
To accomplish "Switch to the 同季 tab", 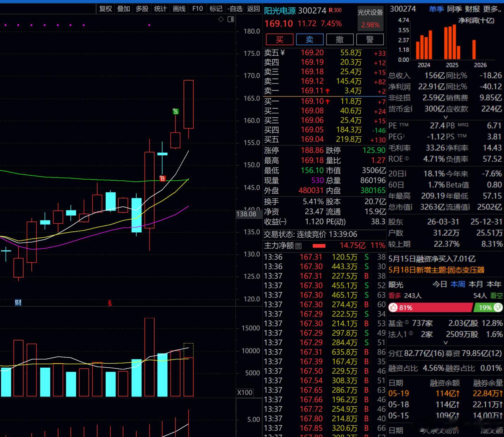I will 454,9.
